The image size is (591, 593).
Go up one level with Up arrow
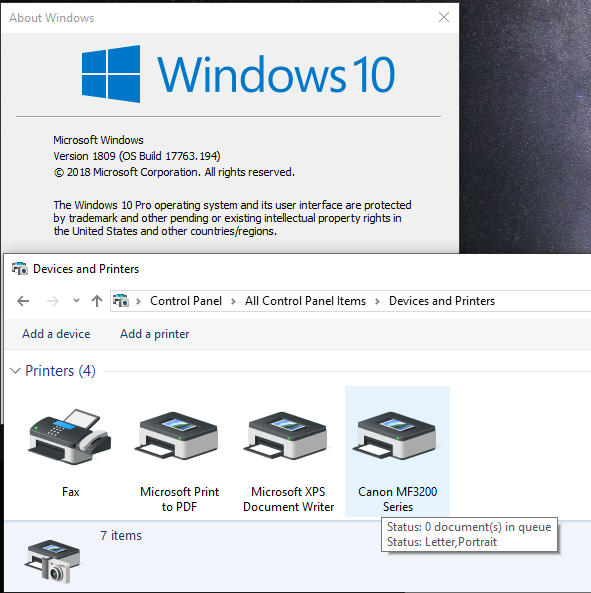coord(97,301)
